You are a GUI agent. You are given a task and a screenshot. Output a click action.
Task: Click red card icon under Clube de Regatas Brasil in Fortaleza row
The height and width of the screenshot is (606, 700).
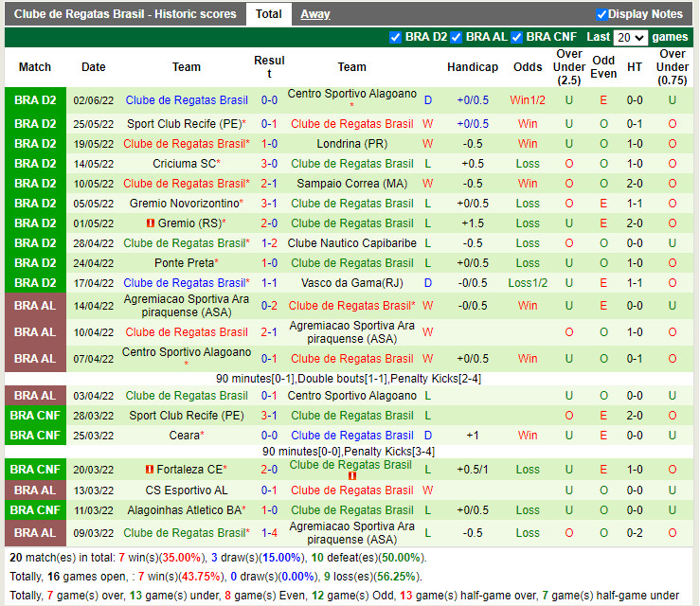[351, 476]
